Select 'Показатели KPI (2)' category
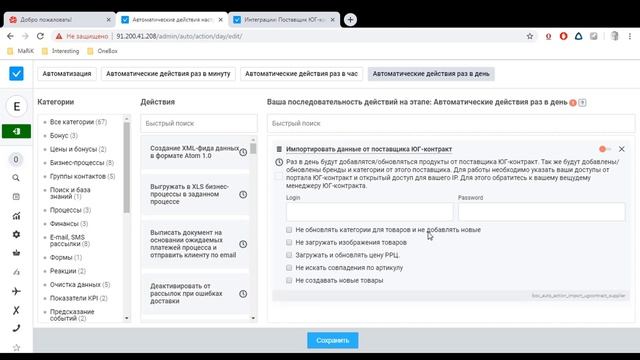Viewport: 640px width, 360px height. tap(78, 298)
